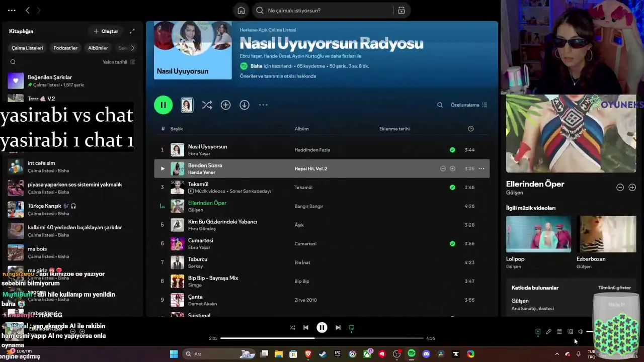Sort by Eklenme tarihi column
This screenshot has height=362, width=644.
coord(394,129)
